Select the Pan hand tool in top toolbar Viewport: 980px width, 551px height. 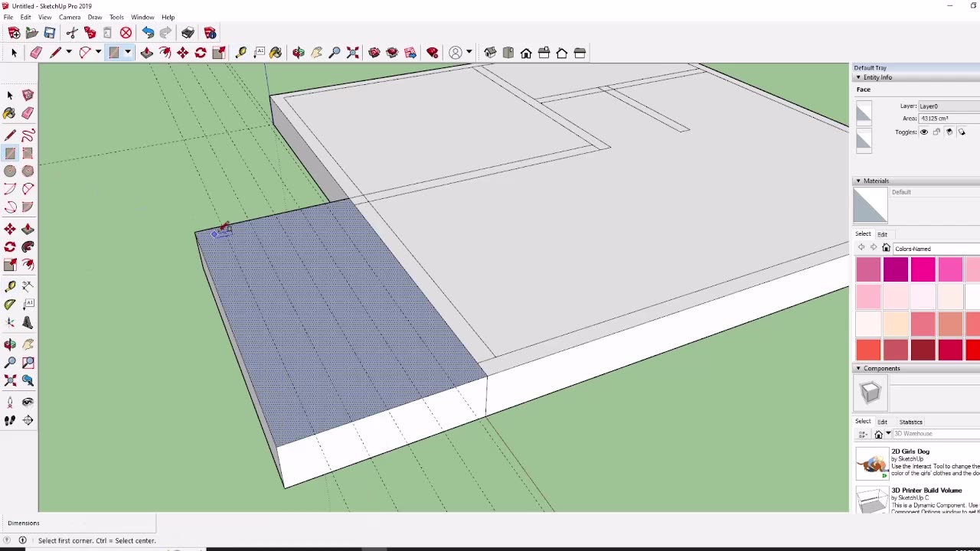(316, 53)
